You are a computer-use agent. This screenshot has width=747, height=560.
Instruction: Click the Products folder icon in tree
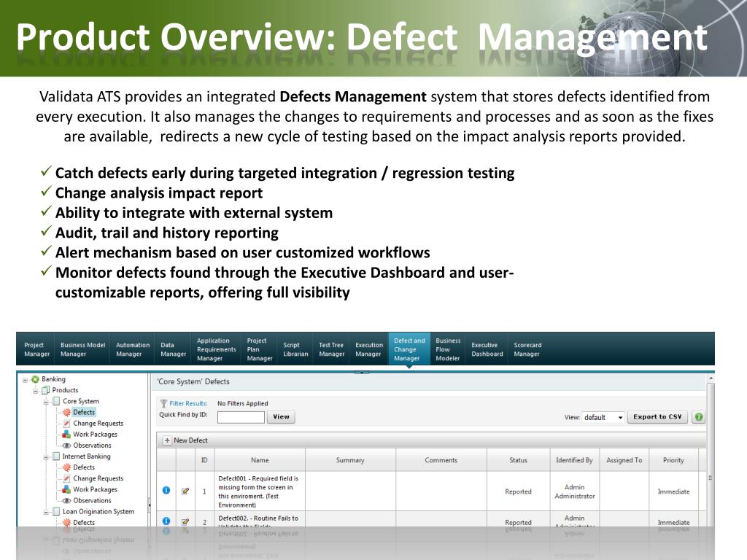[46, 391]
